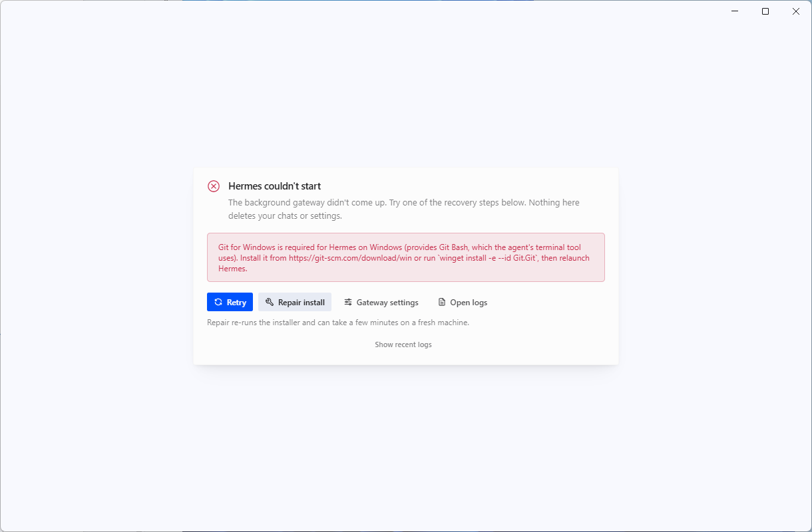Viewport: 812px width, 532px height.
Task: Click the empty title bar area
Action: pyautogui.click(x=359, y=11)
